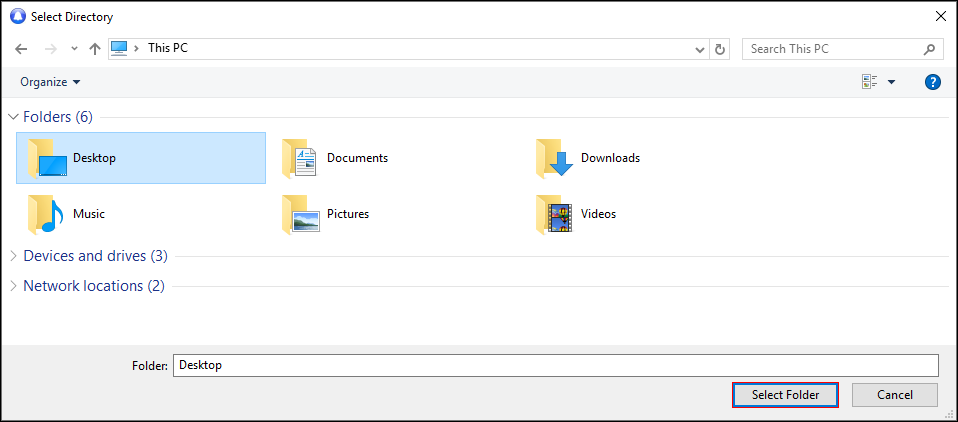Click the Select Folder button
Image resolution: width=958 pixels, height=422 pixels.
coord(785,395)
